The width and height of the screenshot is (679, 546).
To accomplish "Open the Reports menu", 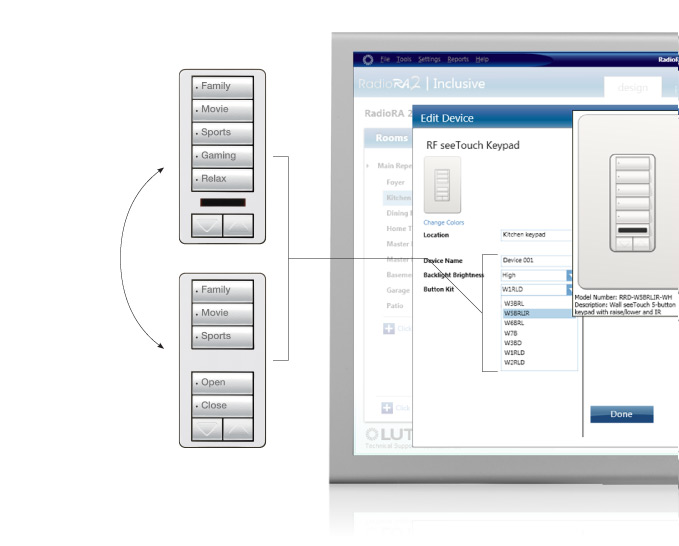I will pyautogui.click(x=458, y=59).
